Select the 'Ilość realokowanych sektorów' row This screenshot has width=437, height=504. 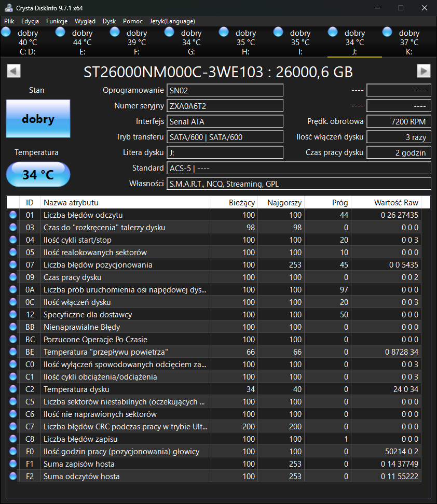[95, 253]
